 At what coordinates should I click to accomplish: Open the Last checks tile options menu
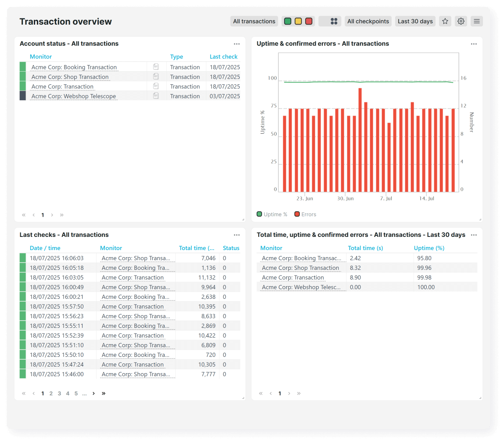(x=237, y=235)
